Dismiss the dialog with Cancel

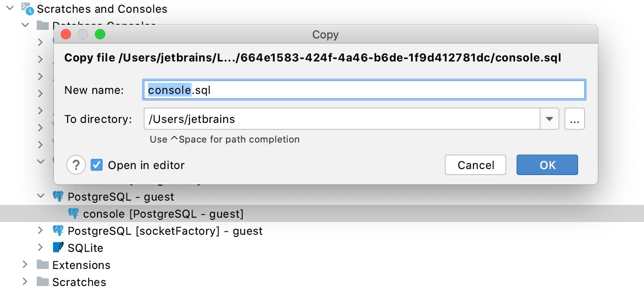pyautogui.click(x=475, y=165)
